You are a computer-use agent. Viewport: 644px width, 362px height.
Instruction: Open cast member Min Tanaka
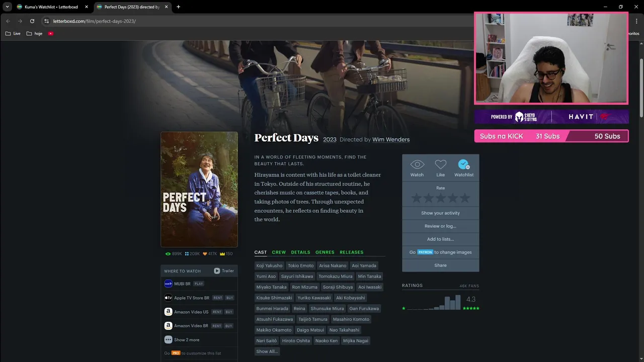(x=369, y=277)
